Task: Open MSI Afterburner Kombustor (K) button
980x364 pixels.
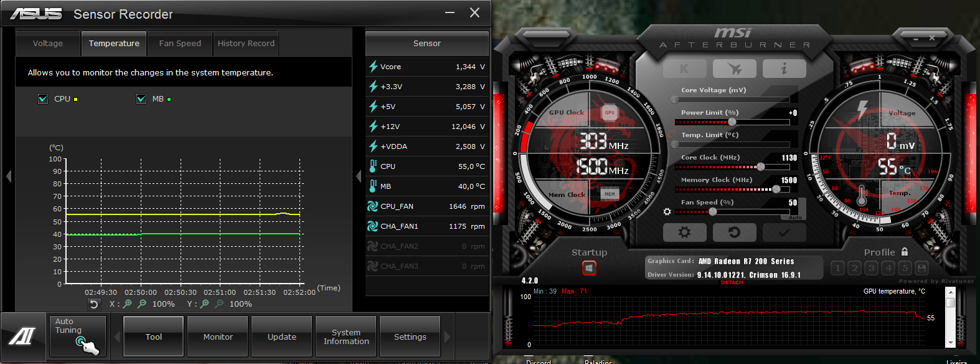Action: click(685, 69)
